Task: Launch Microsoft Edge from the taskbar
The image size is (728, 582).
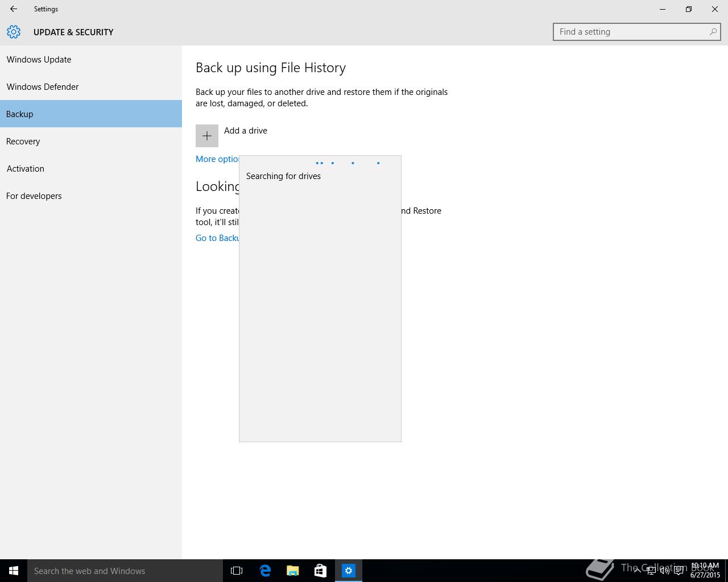Action: [x=265, y=571]
